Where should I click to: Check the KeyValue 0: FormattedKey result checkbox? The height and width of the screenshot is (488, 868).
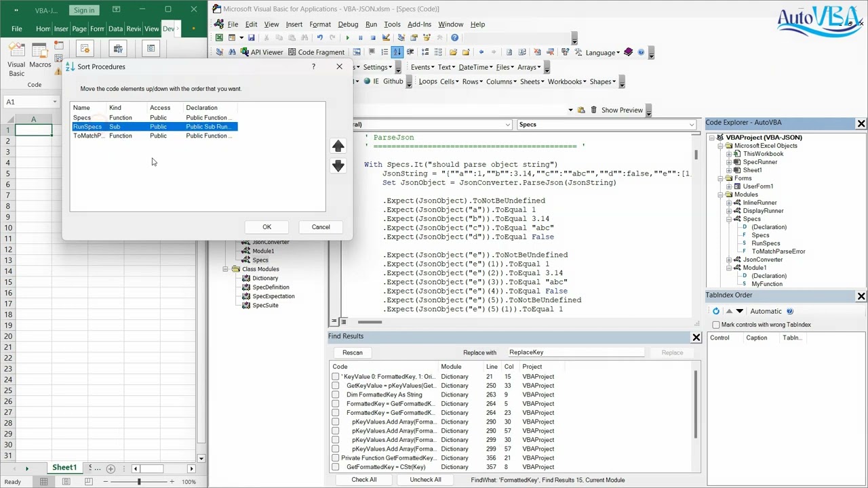(335, 377)
